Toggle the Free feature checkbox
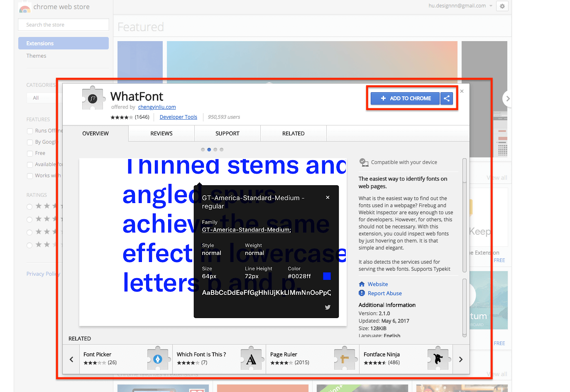 pyautogui.click(x=30, y=153)
